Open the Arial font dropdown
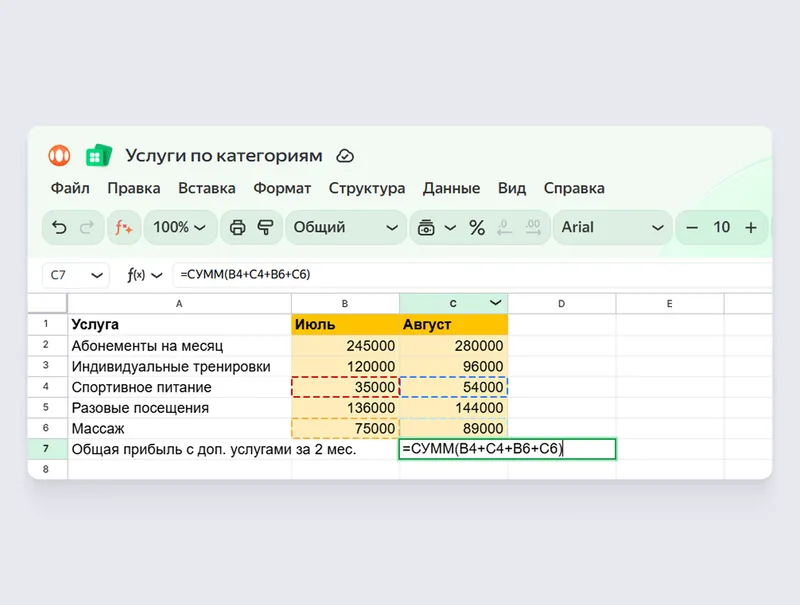Screen dimensions: 800x605 (612, 227)
